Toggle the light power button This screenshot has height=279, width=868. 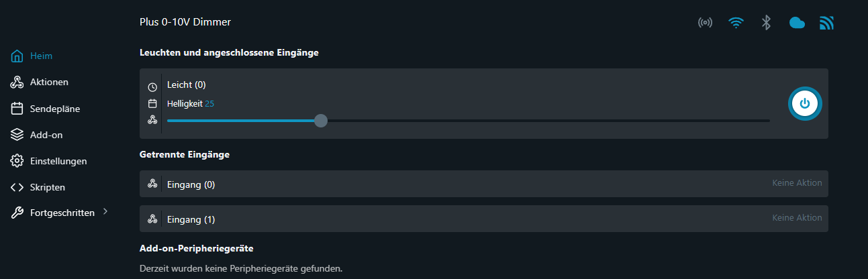(804, 103)
